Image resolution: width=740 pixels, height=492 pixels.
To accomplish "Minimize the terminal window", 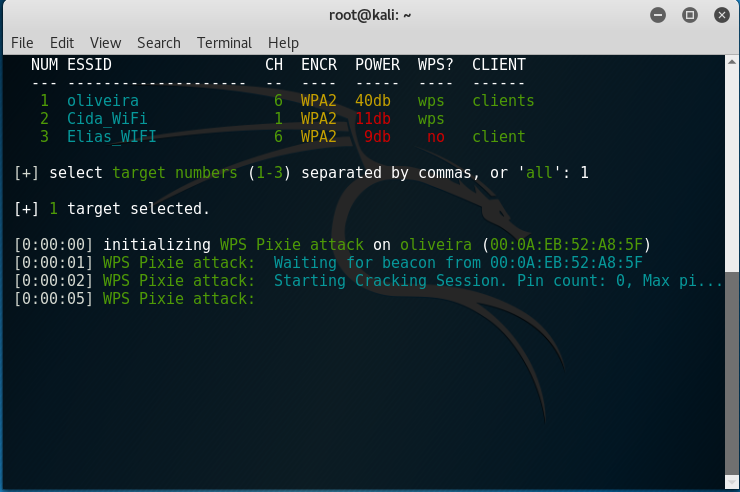I will click(658, 16).
